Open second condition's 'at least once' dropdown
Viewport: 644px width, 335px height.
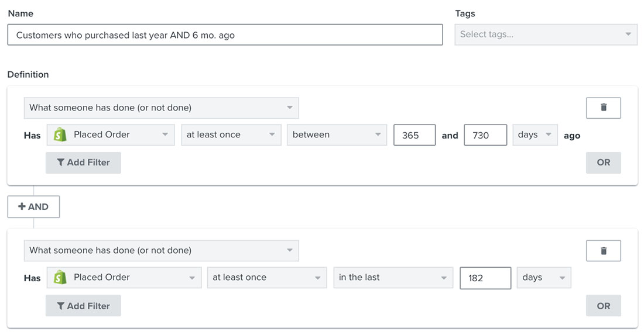[266, 278]
